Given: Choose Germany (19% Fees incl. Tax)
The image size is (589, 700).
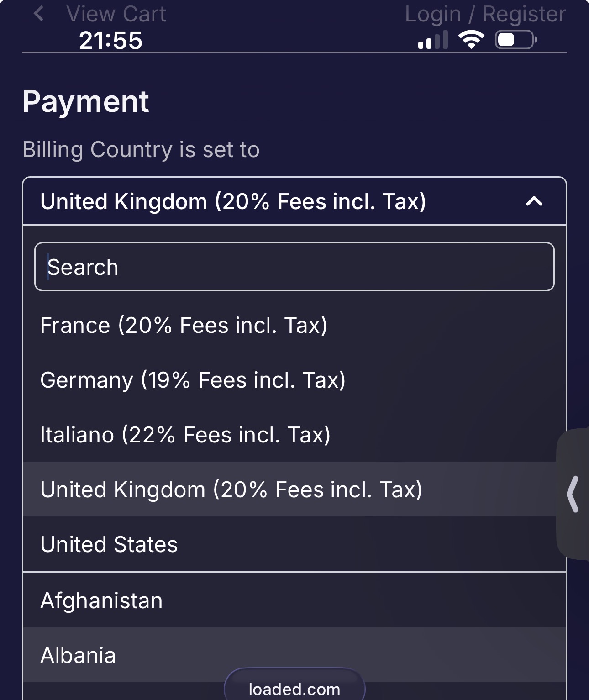Looking at the screenshot, I should click(x=193, y=380).
